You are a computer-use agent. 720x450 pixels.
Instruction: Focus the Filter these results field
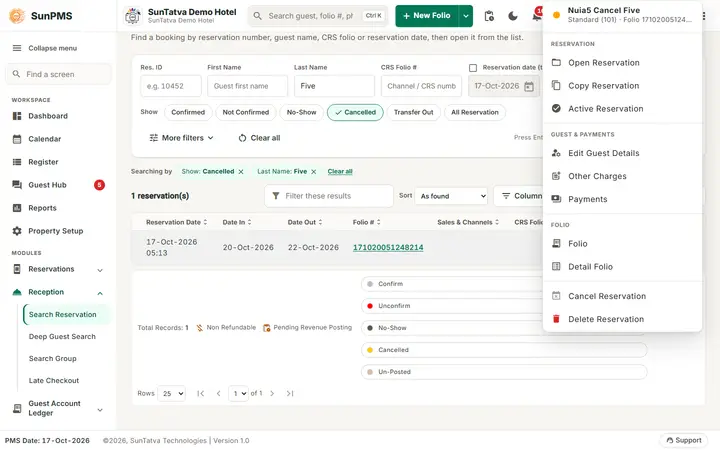tap(329, 196)
